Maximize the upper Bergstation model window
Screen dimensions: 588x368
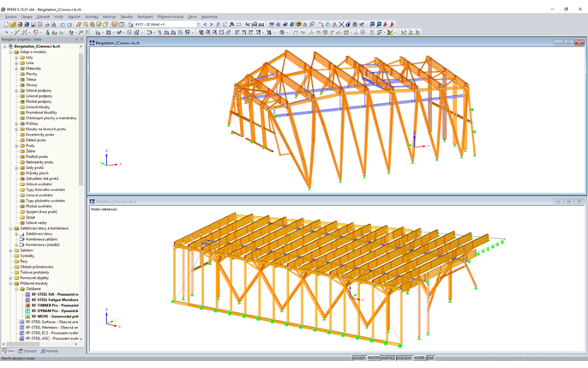(568, 43)
